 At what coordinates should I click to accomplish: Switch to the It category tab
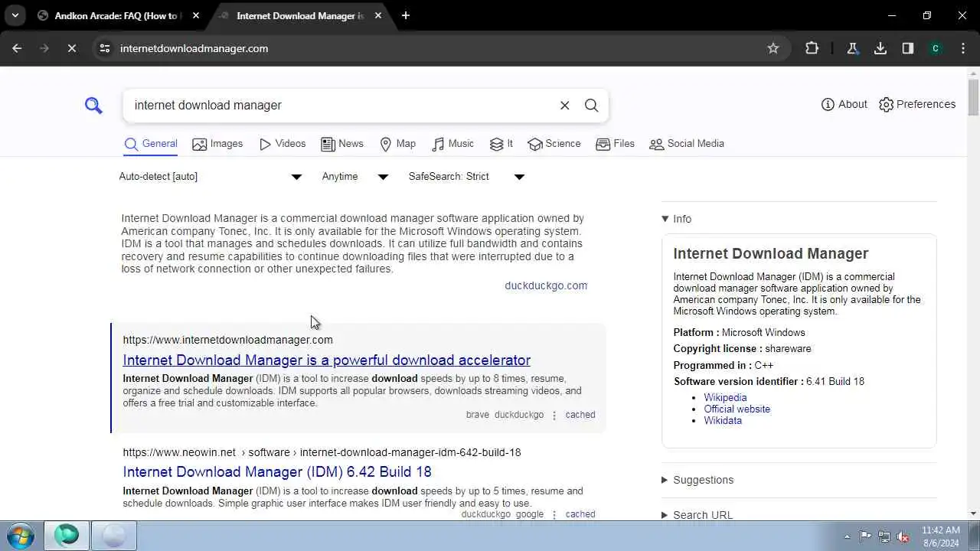tap(501, 144)
